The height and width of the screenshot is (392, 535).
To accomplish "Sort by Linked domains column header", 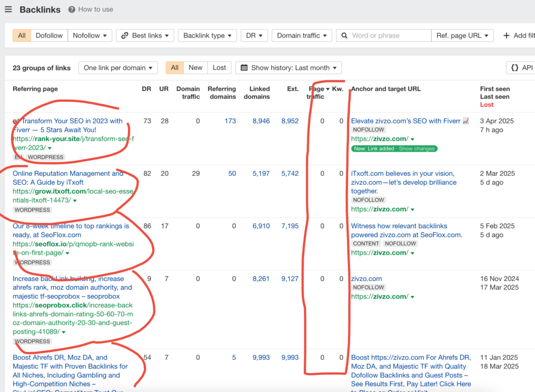I will (257, 93).
